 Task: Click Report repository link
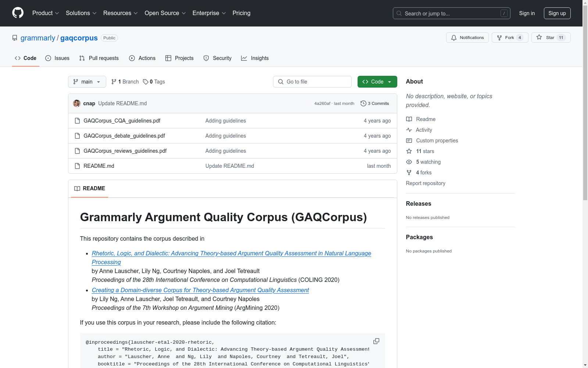(x=426, y=183)
